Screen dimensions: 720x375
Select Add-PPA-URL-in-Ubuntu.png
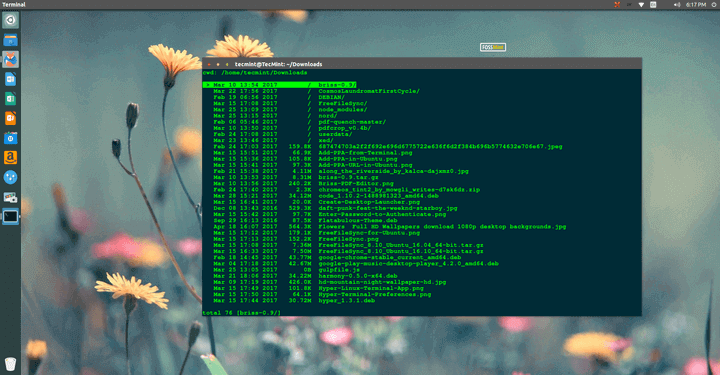(x=313, y=165)
